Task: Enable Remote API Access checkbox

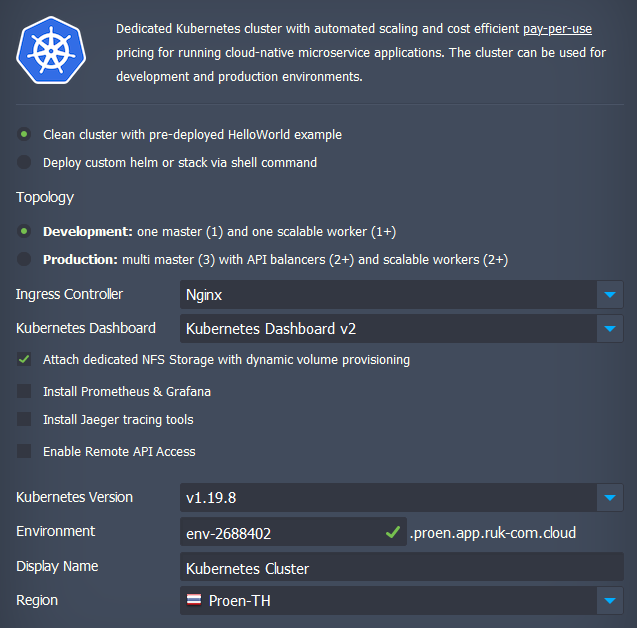Action: [x=24, y=451]
